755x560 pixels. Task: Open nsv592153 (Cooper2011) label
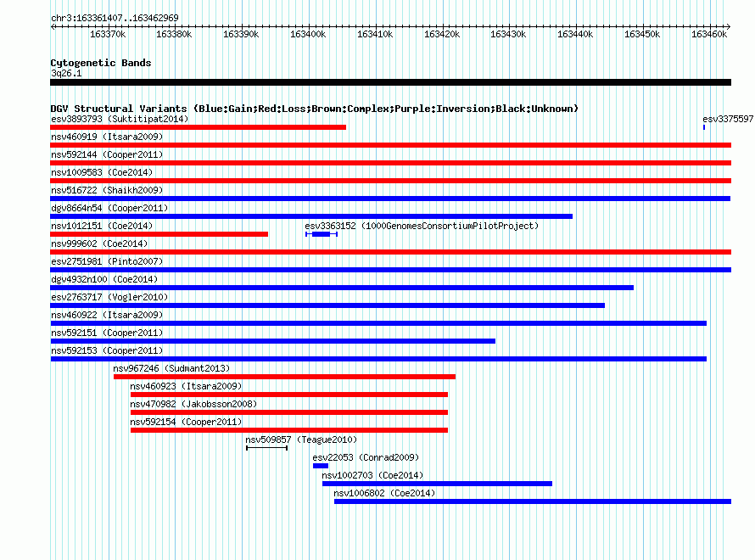click(x=107, y=350)
